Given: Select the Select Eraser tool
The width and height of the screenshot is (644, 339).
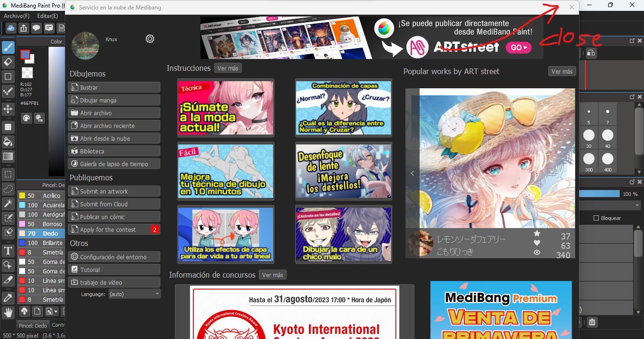Looking at the screenshot, I should pyautogui.click(x=8, y=232).
